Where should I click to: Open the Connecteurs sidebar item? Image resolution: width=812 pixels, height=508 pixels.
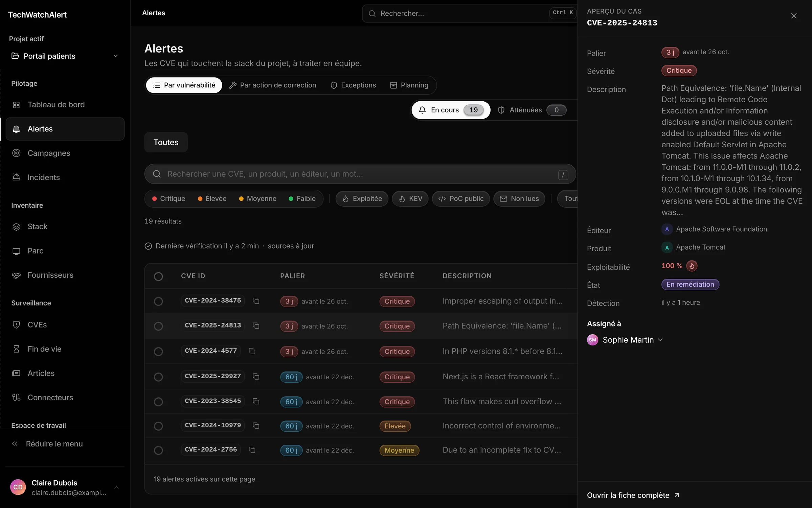65,397
